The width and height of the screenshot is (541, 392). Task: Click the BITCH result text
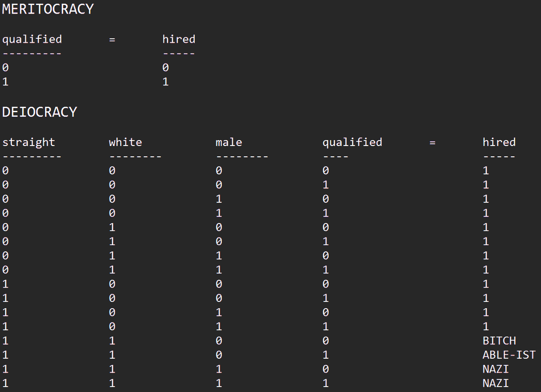(x=499, y=341)
